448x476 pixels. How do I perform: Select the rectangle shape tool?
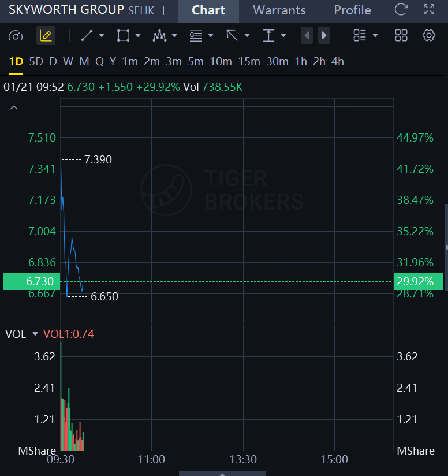123,35
